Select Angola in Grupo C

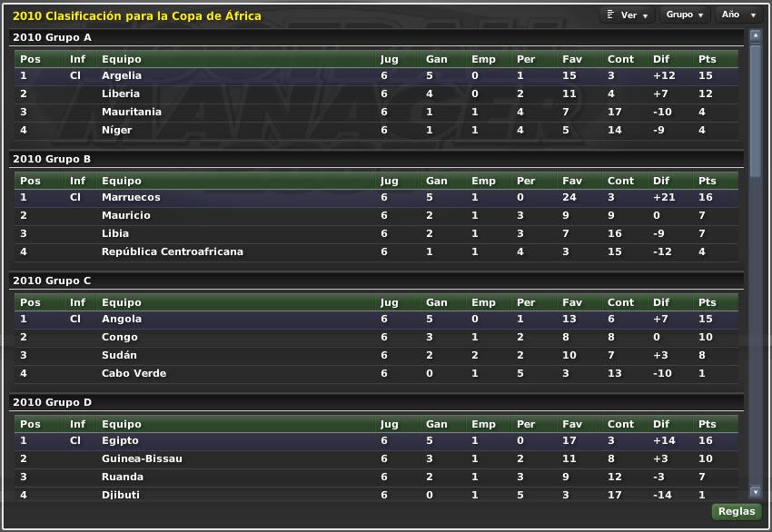pyautogui.click(x=122, y=320)
